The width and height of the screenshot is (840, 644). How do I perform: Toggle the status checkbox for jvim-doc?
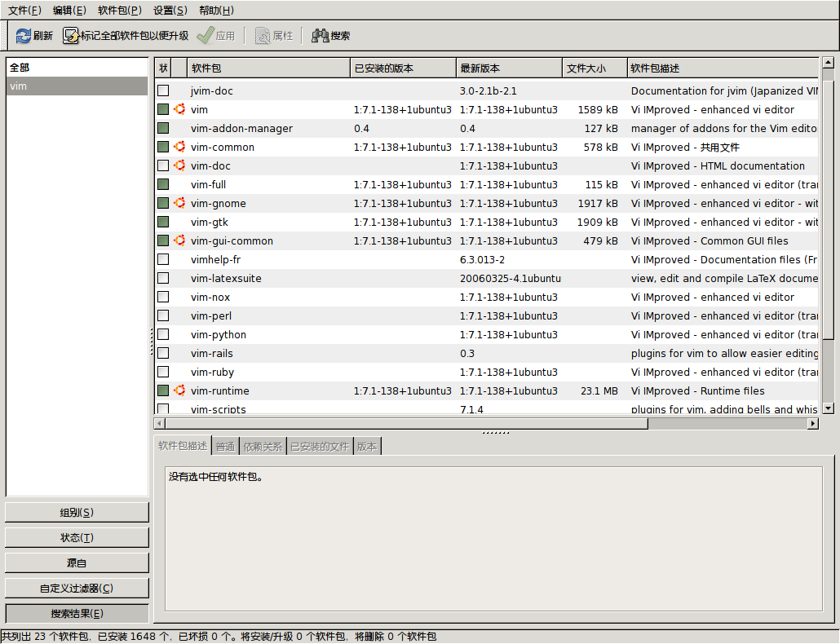[x=163, y=90]
